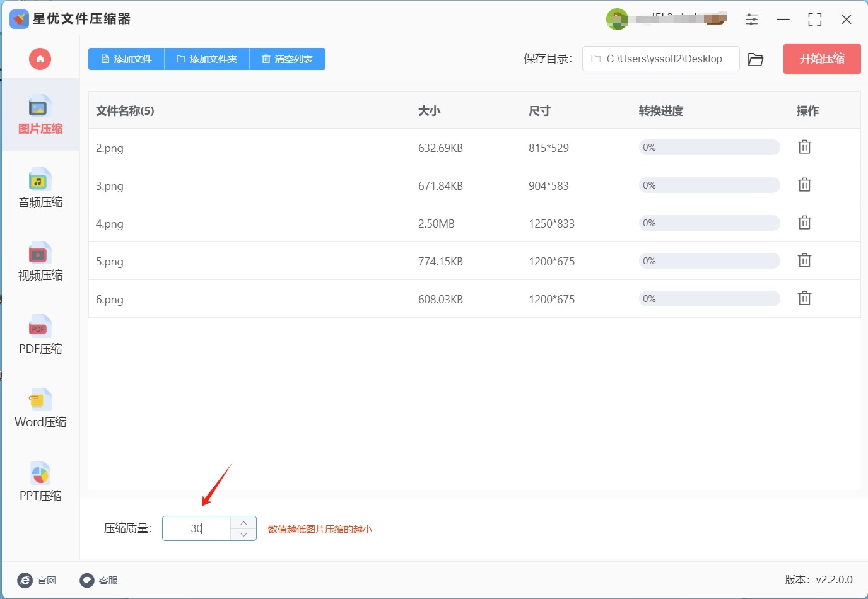Select PDF压缩 in the sidebar

tap(40, 335)
